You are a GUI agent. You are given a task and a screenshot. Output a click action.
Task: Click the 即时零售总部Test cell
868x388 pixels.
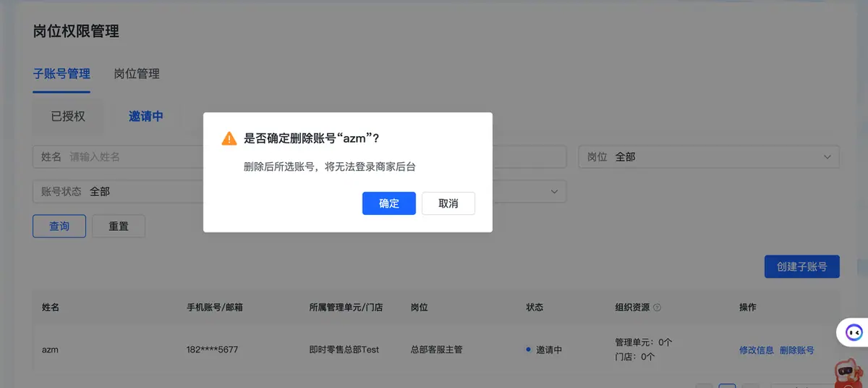click(x=344, y=350)
